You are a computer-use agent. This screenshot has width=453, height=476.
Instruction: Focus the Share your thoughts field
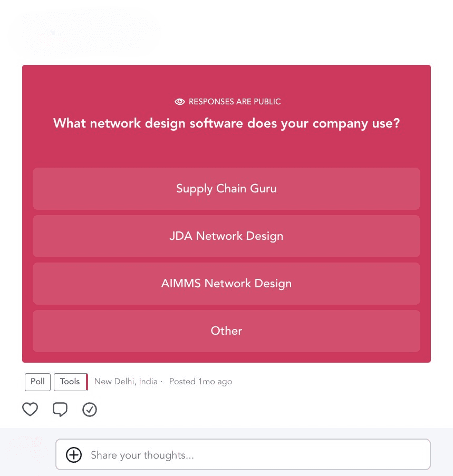pos(253,455)
